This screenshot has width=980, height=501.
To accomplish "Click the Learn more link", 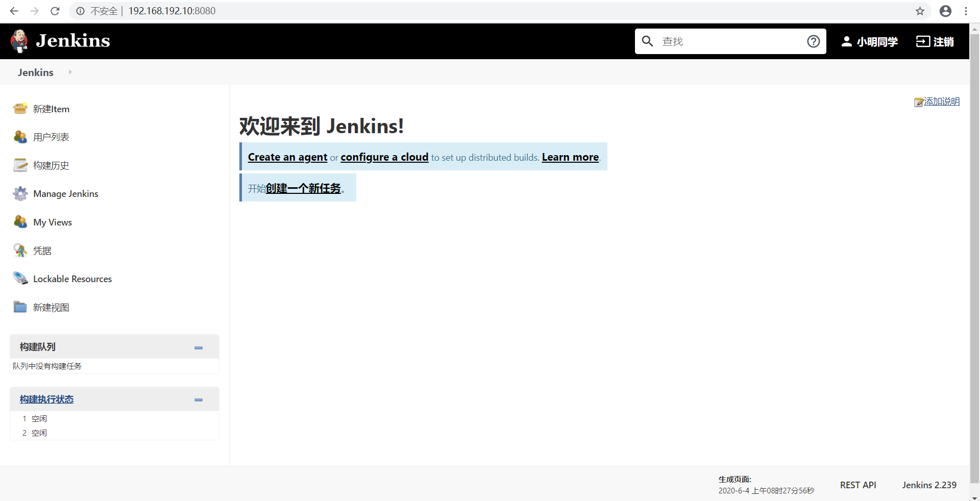I will (570, 157).
